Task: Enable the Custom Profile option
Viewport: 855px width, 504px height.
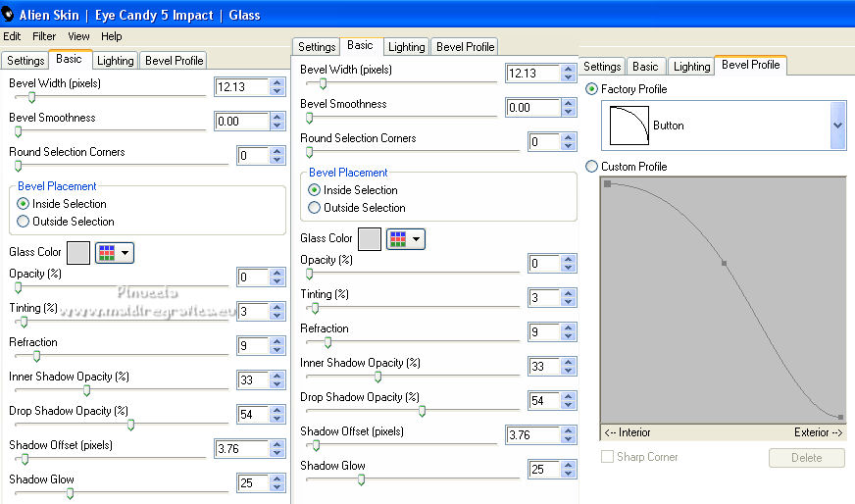Action: [591, 167]
